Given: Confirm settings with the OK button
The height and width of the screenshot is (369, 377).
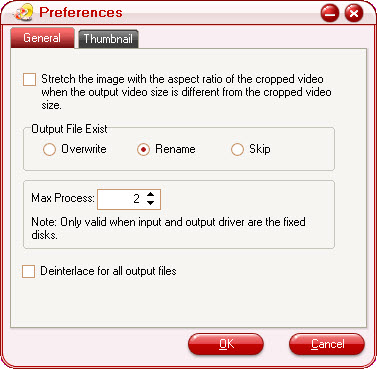Looking at the screenshot, I should click(x=226, y=344).
